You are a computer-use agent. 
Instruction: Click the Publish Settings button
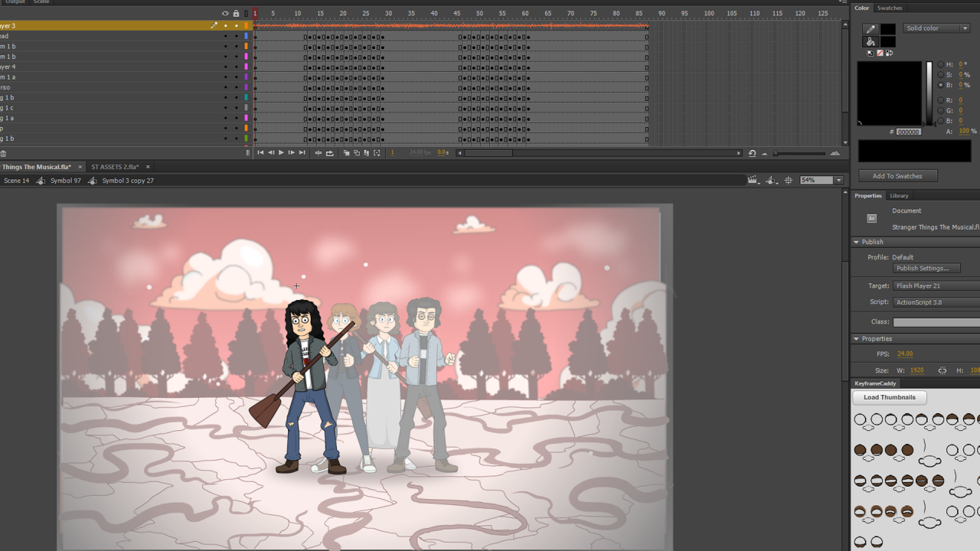click(927, 269)
